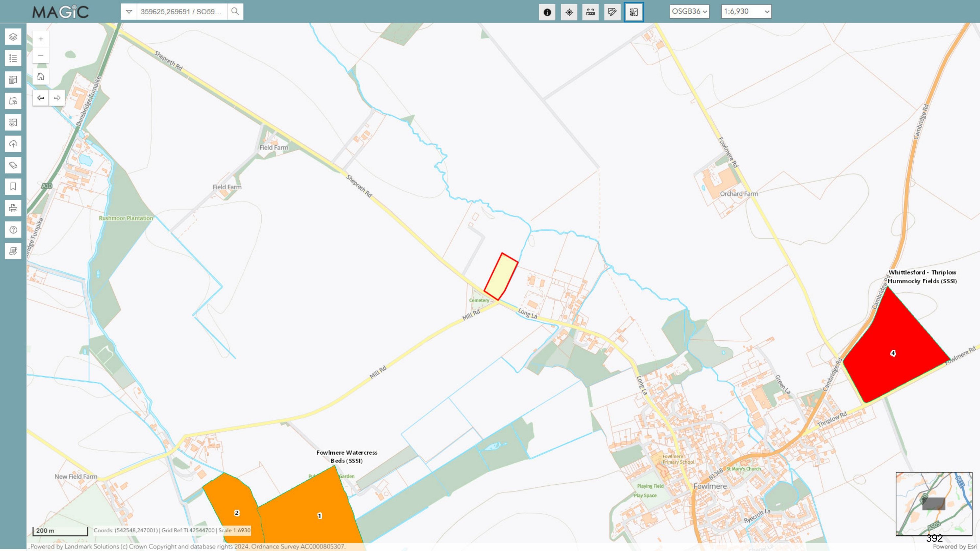980x551 pixels.
Task: Expand the search type dropdown arrow
Action: (129, 11)
